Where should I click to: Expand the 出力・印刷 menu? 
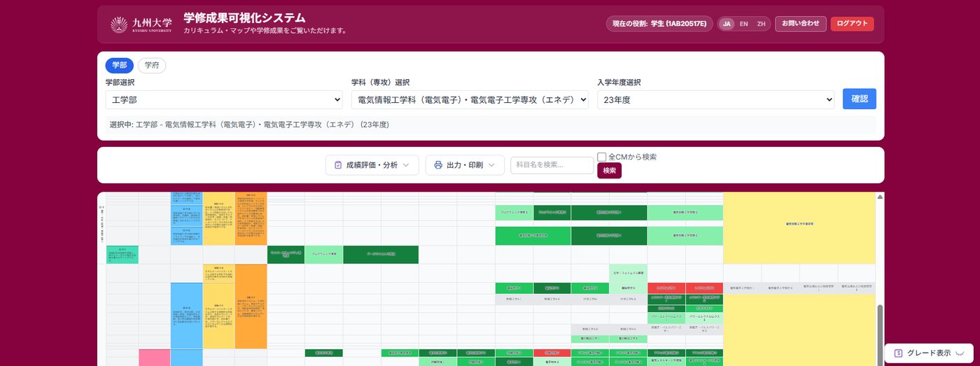coord(465,165)
